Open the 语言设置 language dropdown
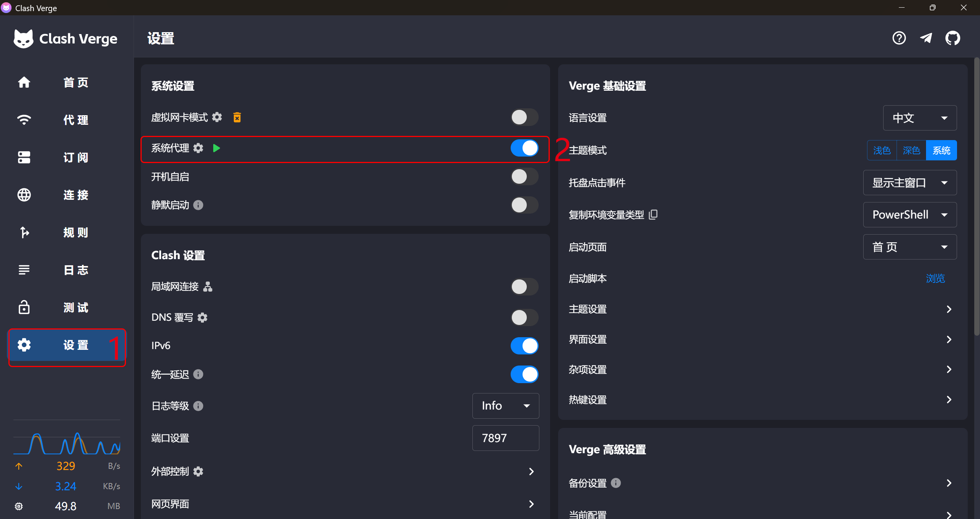The image size is (980, 519). [x=920, y=118]
